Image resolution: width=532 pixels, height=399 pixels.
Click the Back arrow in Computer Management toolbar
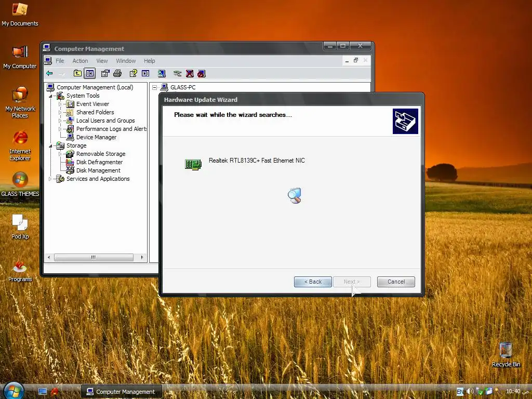click(49, 73)
